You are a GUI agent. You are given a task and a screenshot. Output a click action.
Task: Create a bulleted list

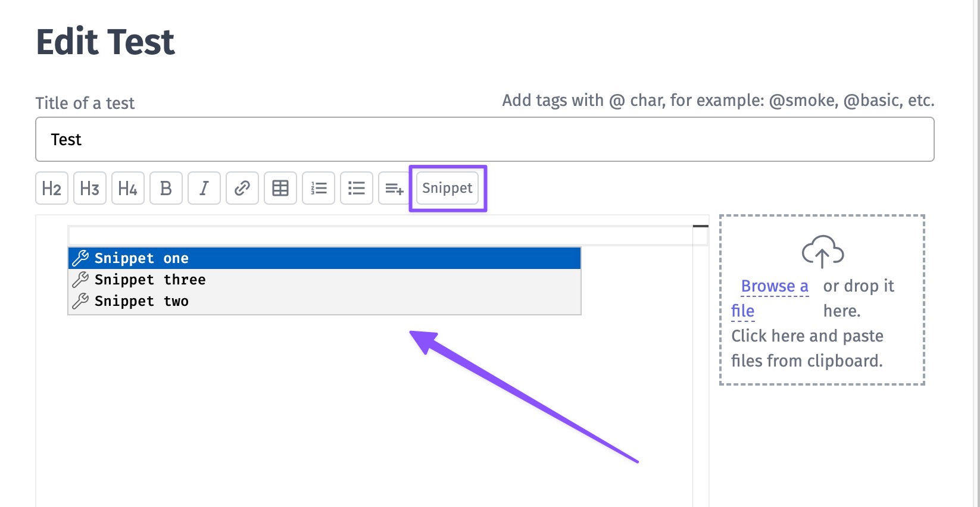pyautogui.click(x=357, y=189)
